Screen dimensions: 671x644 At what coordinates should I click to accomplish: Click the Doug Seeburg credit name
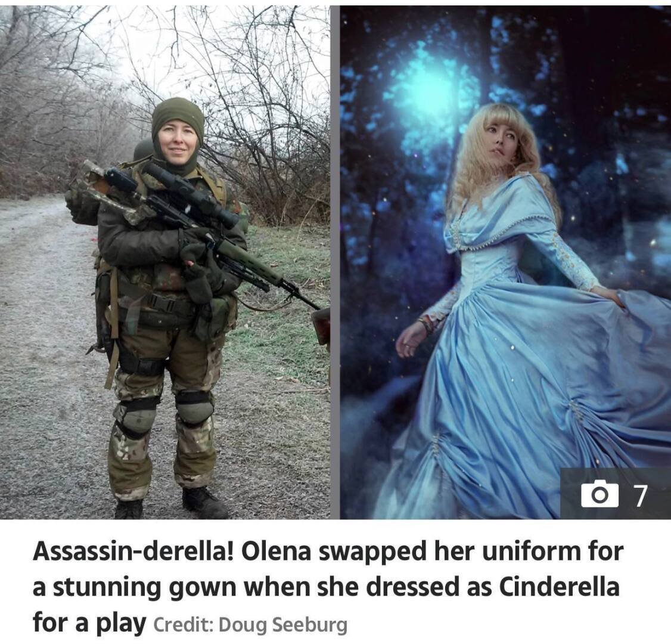point(283,624)
